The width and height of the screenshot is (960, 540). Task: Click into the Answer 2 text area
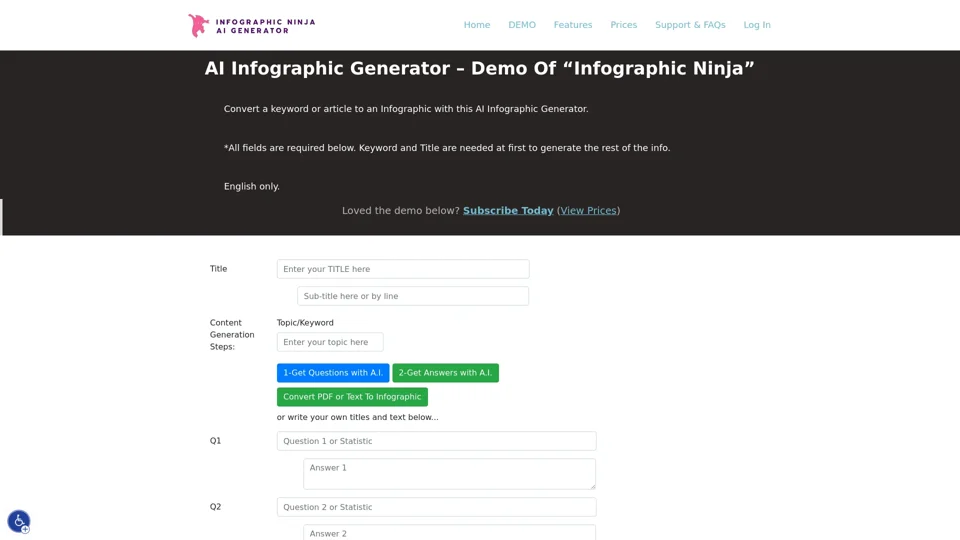[x=449, y=532]
